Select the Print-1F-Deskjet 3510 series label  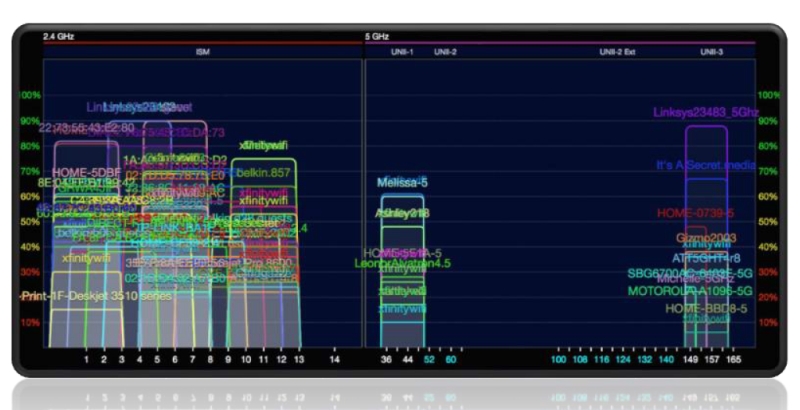[x=97, y=296]
